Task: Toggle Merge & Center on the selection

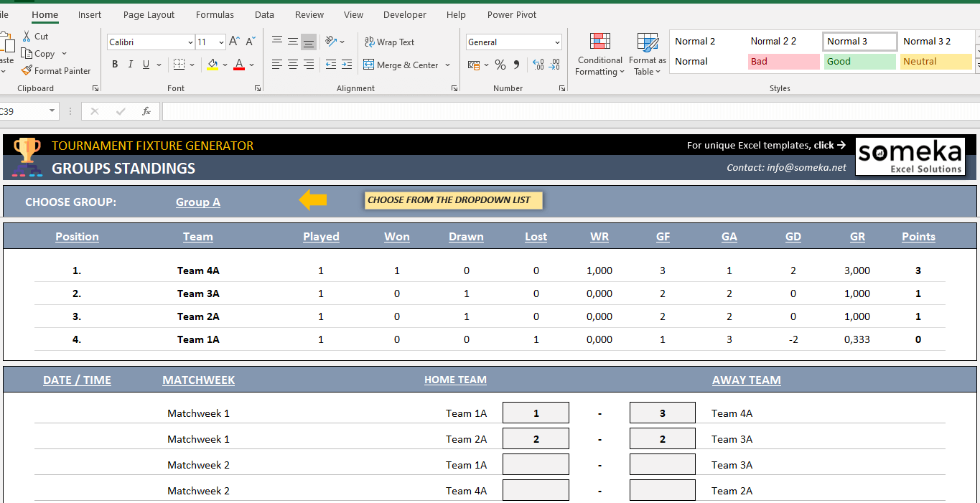Action: coord(402,65)
